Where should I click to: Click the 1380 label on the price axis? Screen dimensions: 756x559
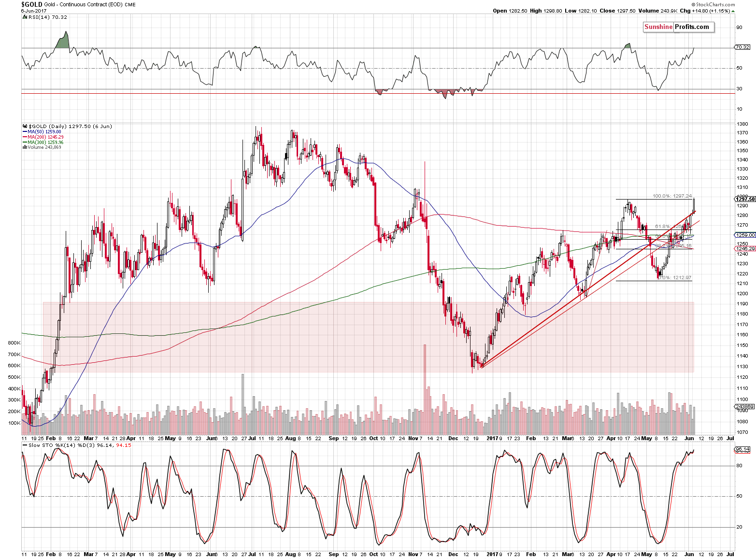[x=742, y=124]
